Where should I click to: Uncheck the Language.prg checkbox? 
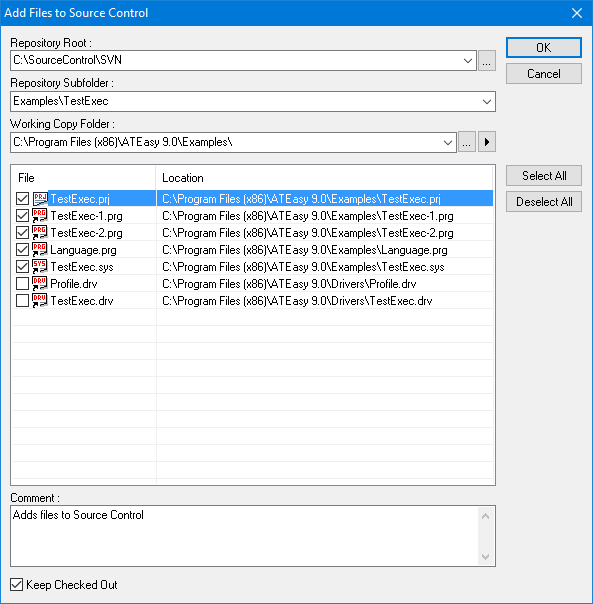pos(22,250)
